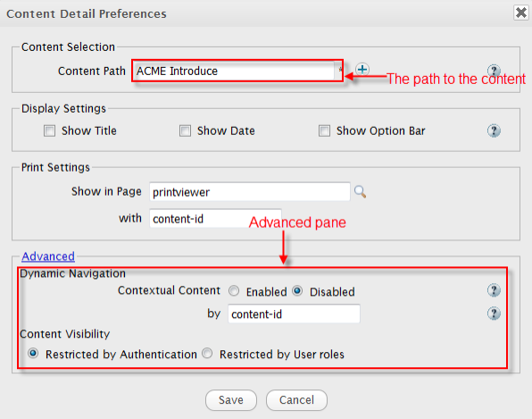Viewport: 532px width, 419px height.
Task: Enable the Show Title checkbox
Action: point(49,130)
